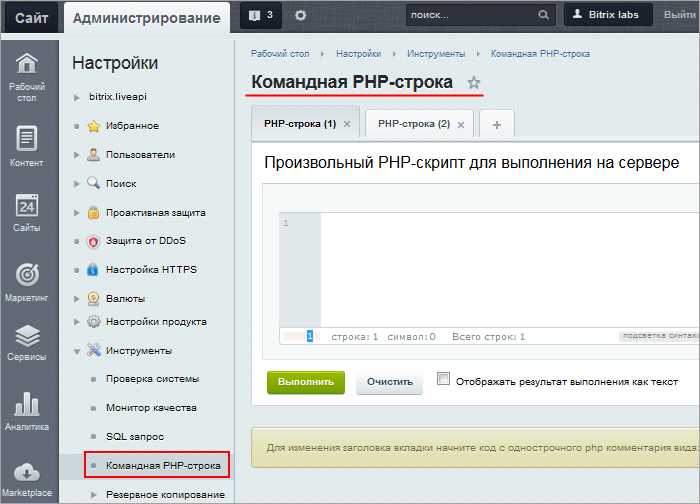Screen dimensions: 700x504
Task: Open the Сервисы layers icon
Action: (27, 336)
